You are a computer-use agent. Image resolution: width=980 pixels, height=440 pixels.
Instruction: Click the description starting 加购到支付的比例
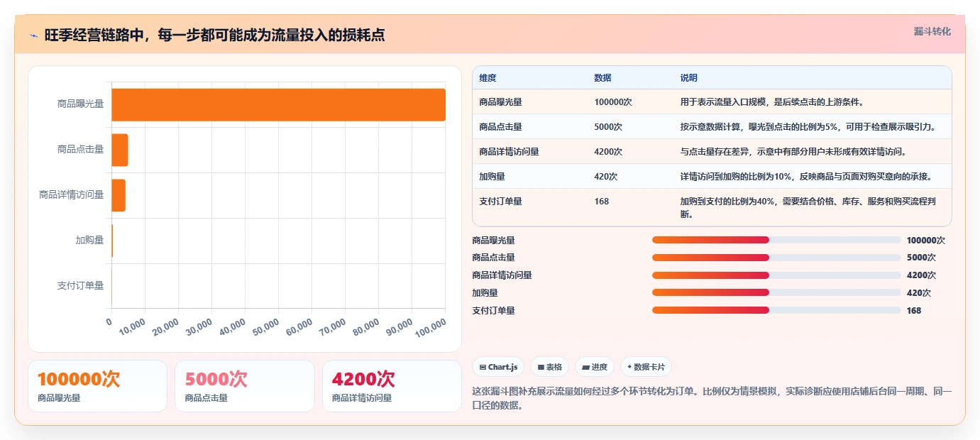click(808, 208)
